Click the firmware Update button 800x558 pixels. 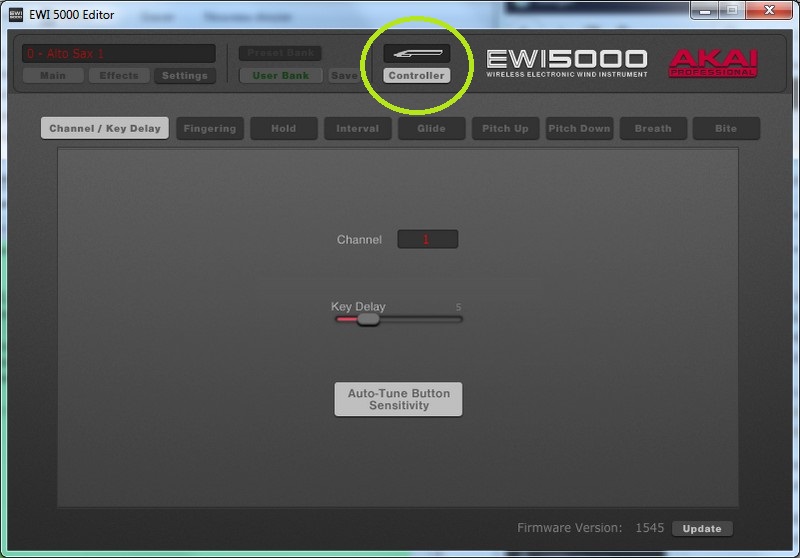tap(702, 528)
